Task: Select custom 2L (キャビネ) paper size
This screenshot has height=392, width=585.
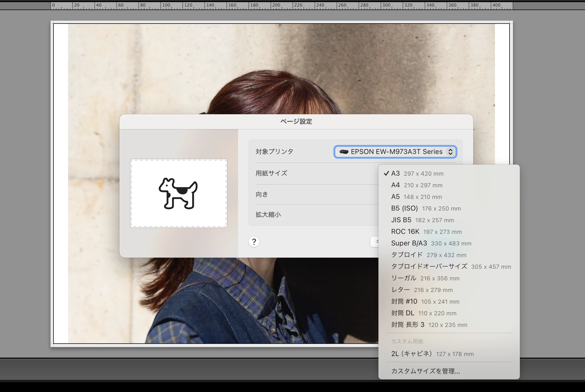Action: point(432,354)
